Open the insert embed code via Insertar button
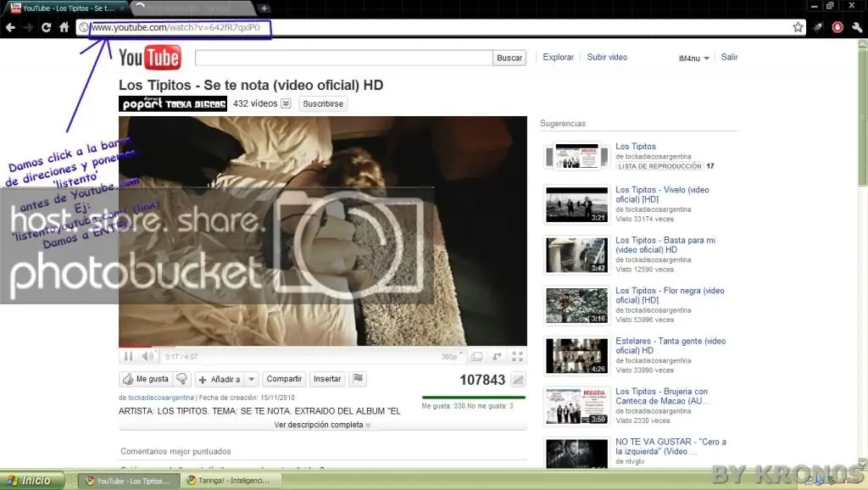 (x=326, y=379)
